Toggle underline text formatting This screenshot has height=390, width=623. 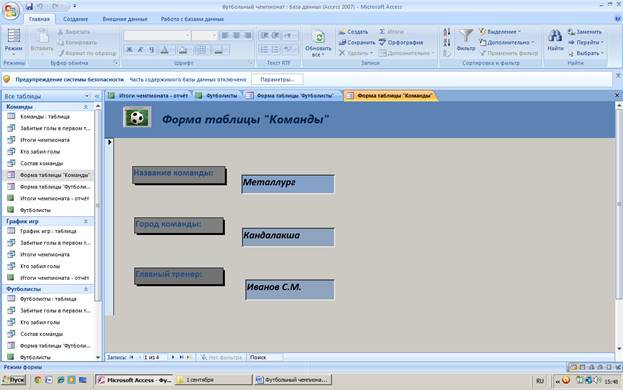coord(152,50)
